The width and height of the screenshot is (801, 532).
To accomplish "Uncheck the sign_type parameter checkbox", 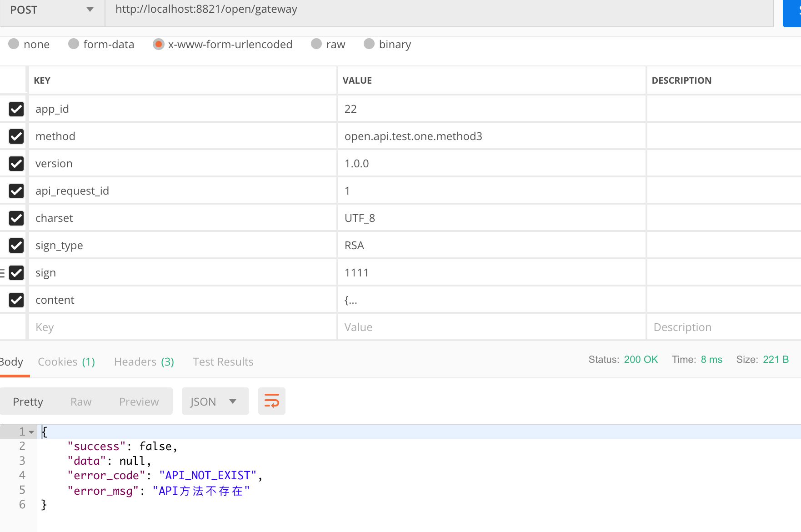I will coord(16,246).
